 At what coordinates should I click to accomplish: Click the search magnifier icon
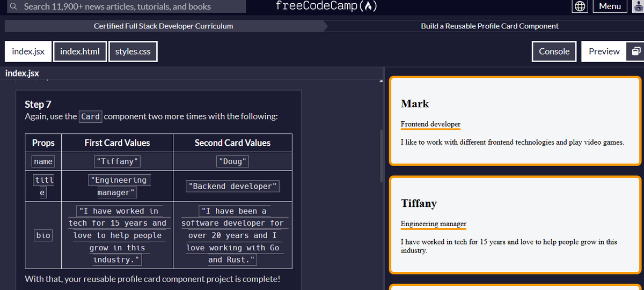[13, 6]
